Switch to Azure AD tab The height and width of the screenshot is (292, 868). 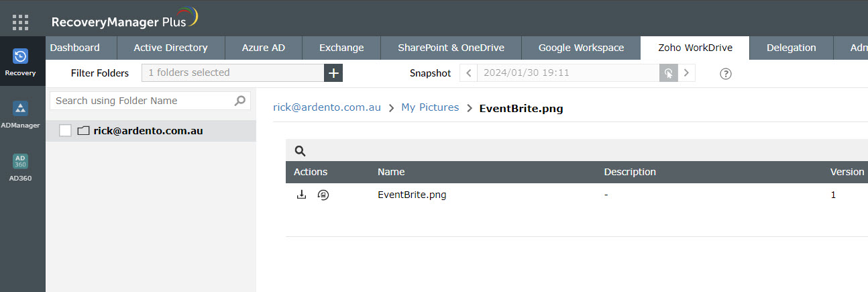[x=263, y=48]
